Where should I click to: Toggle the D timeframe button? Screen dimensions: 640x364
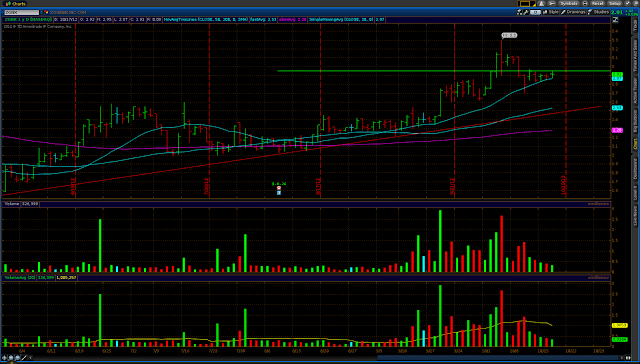pyautogui.click(x=536, y=12)
